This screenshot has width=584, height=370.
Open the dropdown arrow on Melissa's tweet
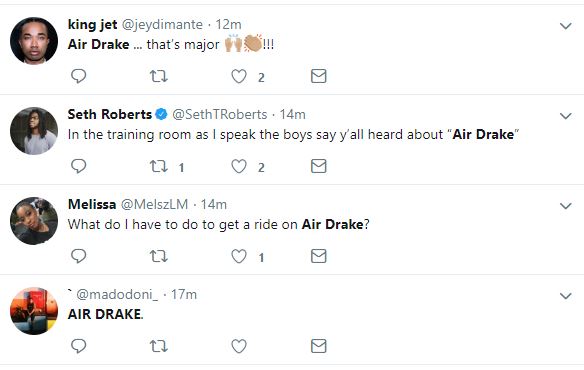click(x=566, y=206)
